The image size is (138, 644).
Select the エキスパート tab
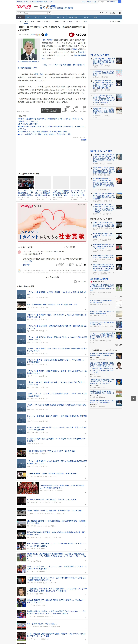point(48,17)
